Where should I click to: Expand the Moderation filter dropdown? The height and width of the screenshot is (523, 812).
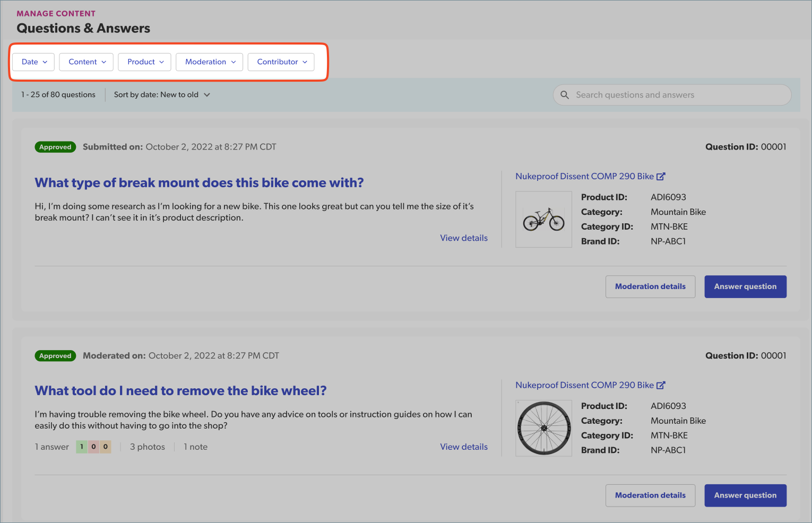[x=210, y=62]
